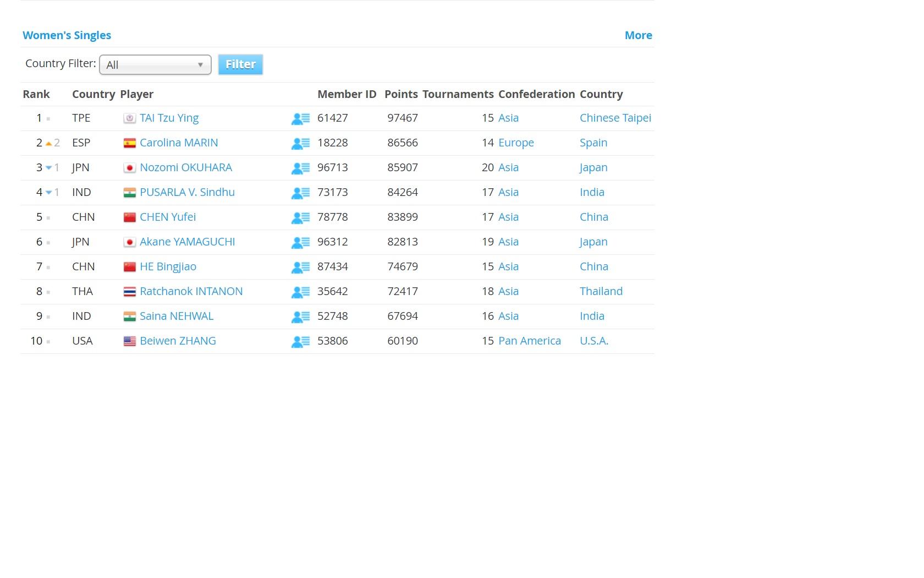Screen dimensions: 924x578
Task: Click country code TPE
Action: pos(81,118)
